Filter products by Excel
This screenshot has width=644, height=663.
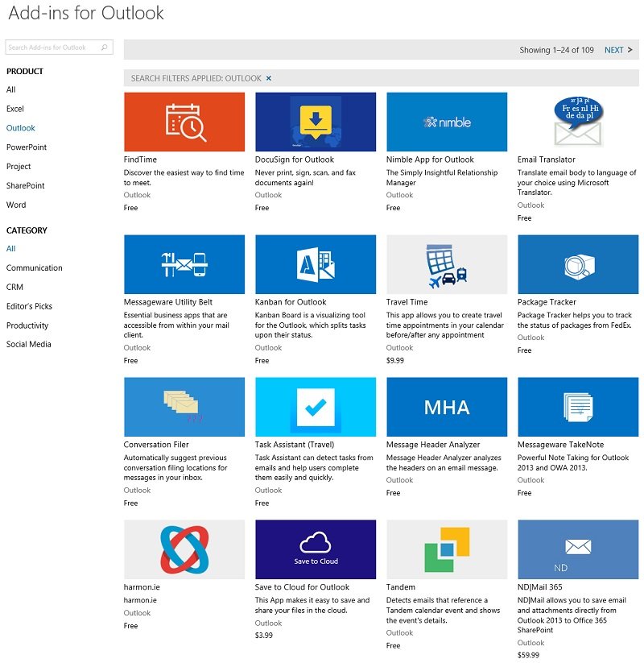pyautogui.click(x=15, y=109)
